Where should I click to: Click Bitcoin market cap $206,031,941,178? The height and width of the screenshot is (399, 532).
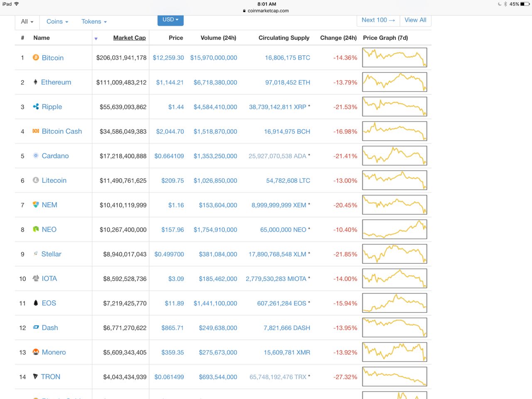pyautogui.click(x=121, y=58)
